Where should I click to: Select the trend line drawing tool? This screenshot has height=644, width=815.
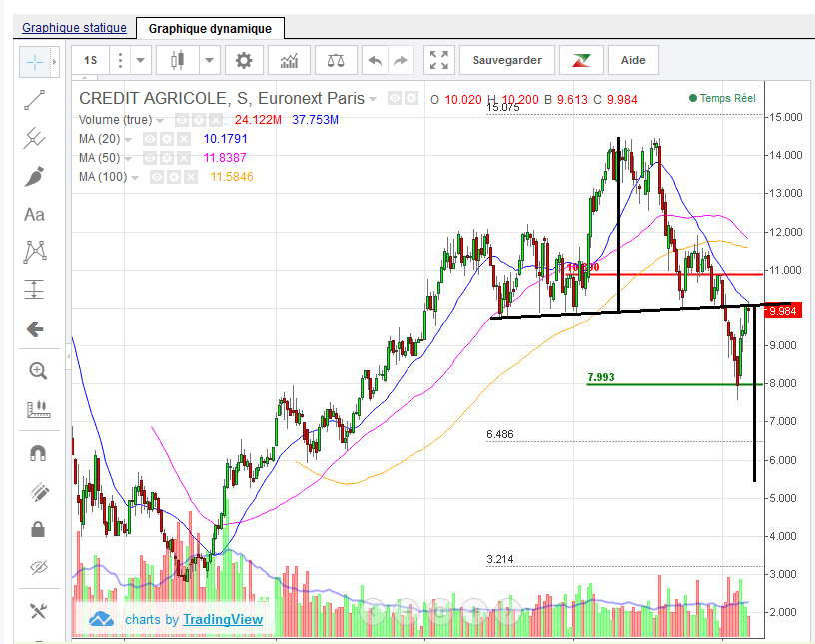click(35, 99)
